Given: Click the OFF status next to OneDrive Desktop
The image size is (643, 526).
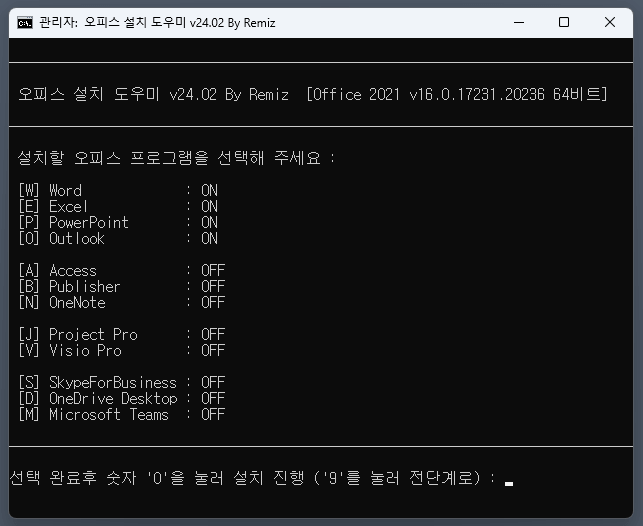Looking at the screenshot, I should pos(213,398).
